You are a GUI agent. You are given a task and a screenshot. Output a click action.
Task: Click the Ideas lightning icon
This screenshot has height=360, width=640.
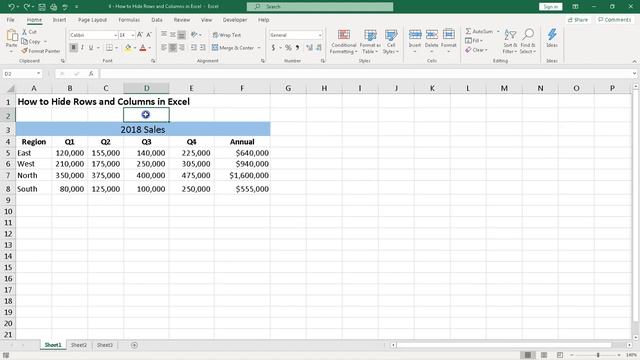552,38
